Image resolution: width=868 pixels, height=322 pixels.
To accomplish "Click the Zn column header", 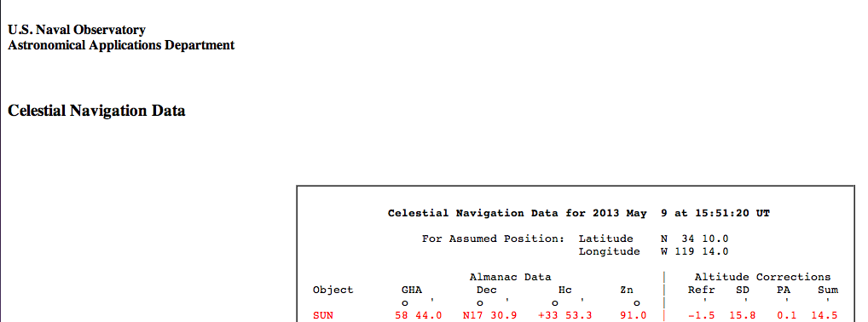I will (x=627, y=290).
